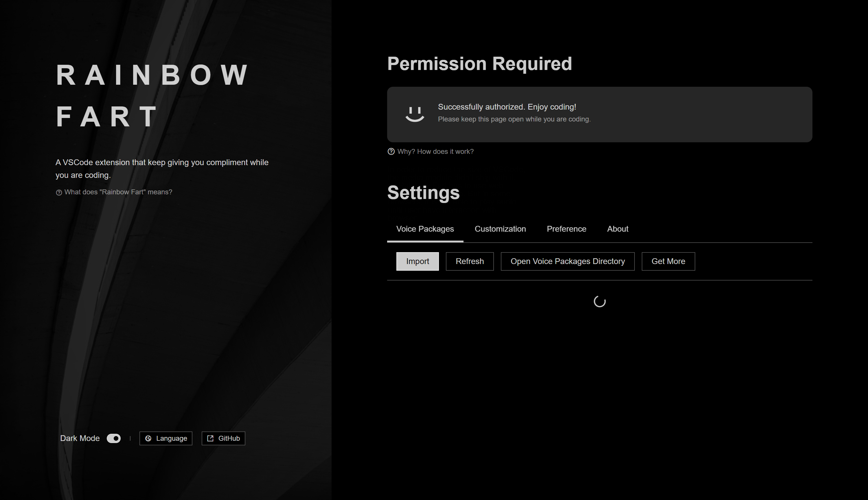Click the globe icon in the Language button

click(148, 438)
